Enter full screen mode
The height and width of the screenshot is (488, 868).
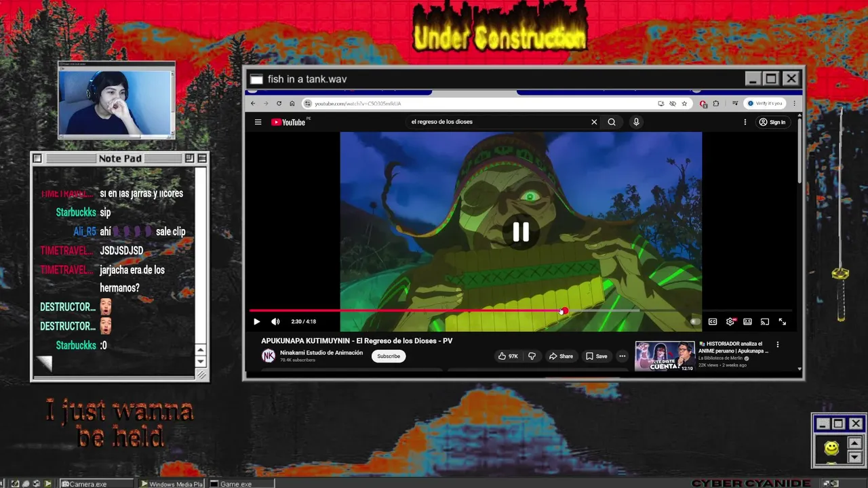point(783,322)
